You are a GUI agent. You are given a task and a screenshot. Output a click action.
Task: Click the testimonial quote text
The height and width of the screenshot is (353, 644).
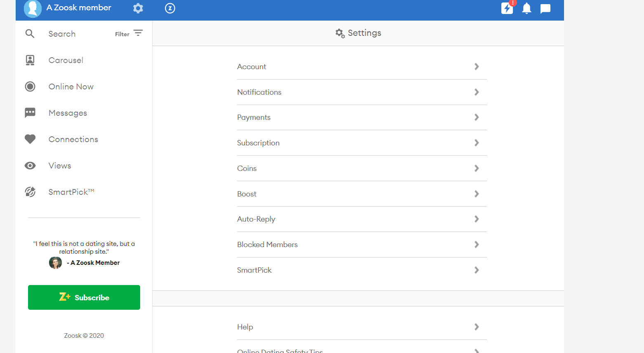tap(84, 248)
